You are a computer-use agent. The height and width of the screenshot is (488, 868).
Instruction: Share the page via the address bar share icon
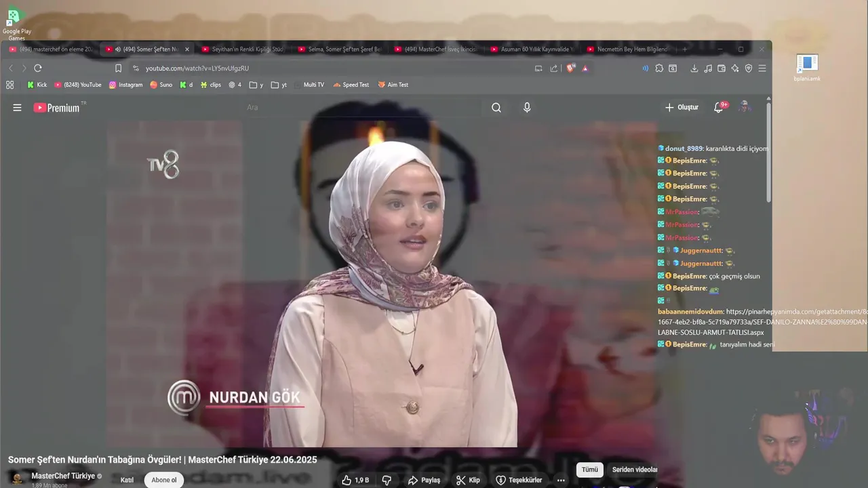[554, 68]
